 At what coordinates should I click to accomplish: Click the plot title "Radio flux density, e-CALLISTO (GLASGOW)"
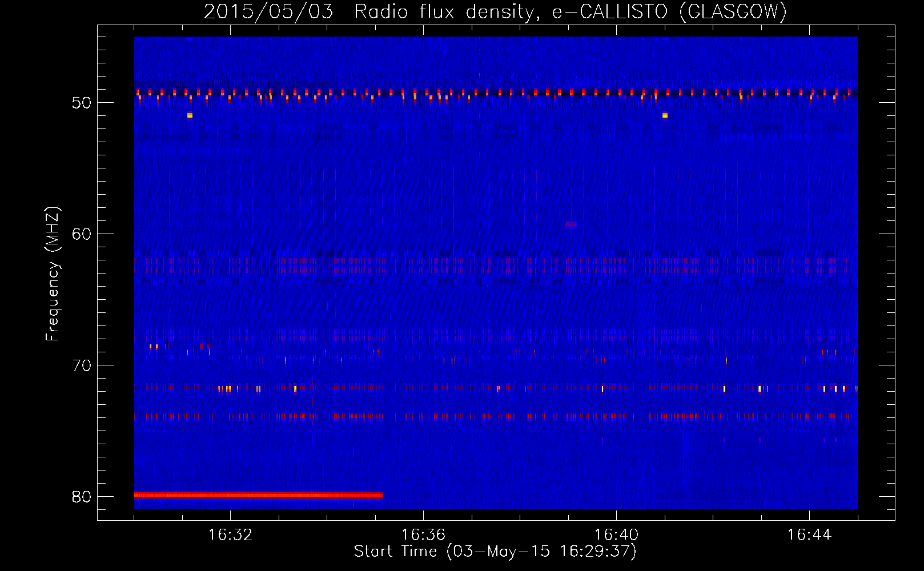[570, 11]
